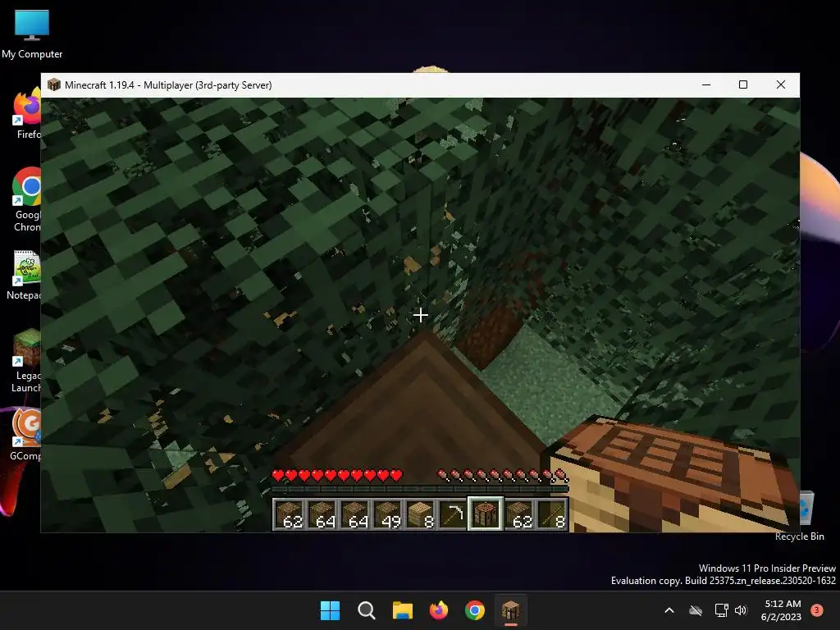Screen dimensions: 840x630
Task: Open taskbar Search
Action: point(367,610)
